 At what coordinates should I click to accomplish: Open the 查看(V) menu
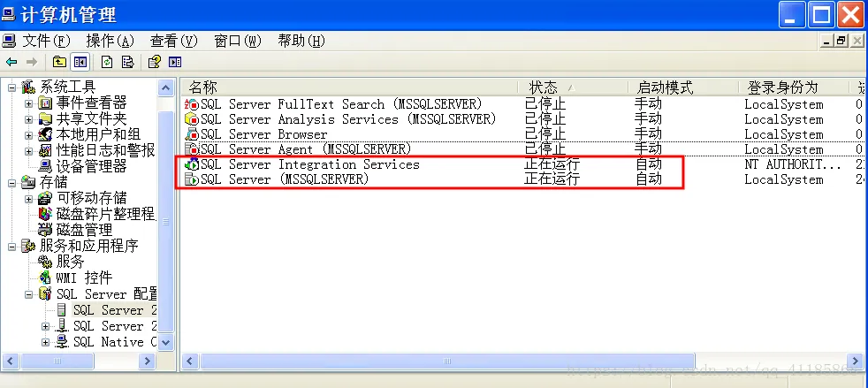click(x=174, y=41)
